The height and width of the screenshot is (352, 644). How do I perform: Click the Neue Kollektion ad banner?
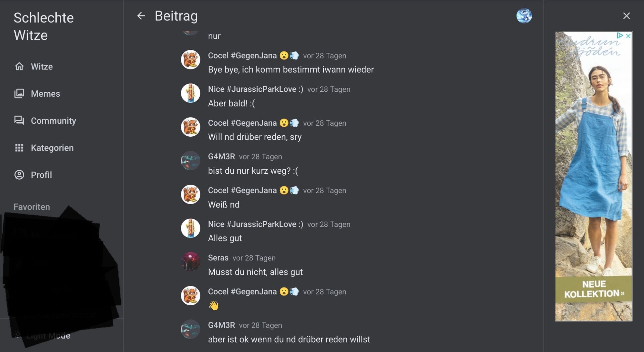click(x=593, y=289)
